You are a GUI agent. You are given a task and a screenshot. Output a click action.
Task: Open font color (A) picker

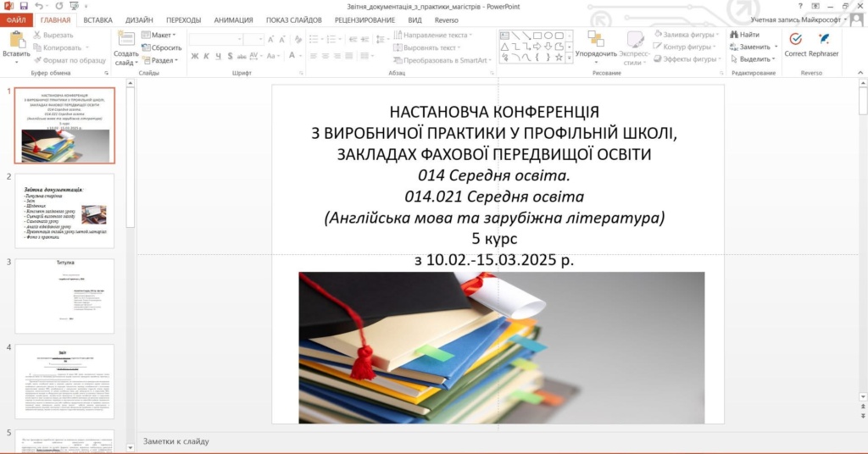(292, 56)
